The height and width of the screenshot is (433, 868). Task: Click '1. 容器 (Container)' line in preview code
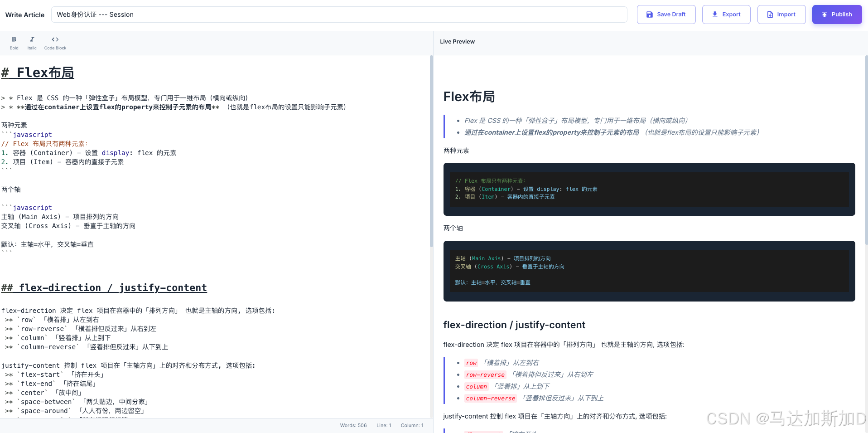coord(526,189)
